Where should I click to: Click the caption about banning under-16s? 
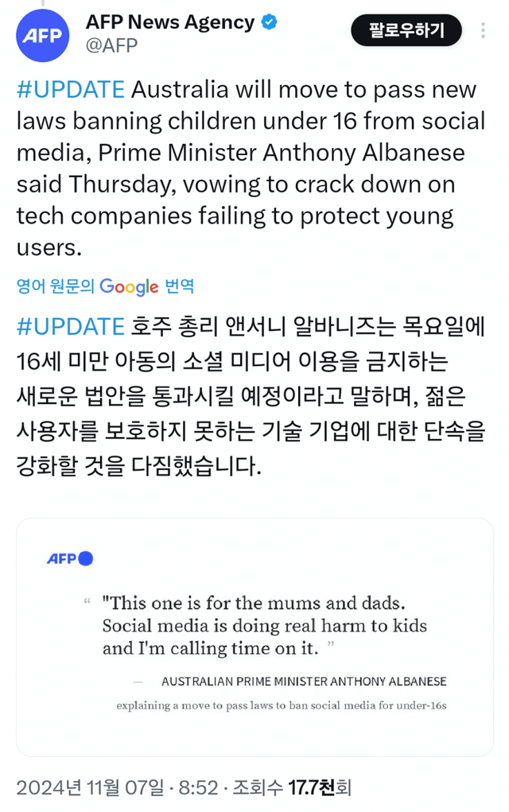(x=281, y=705)
